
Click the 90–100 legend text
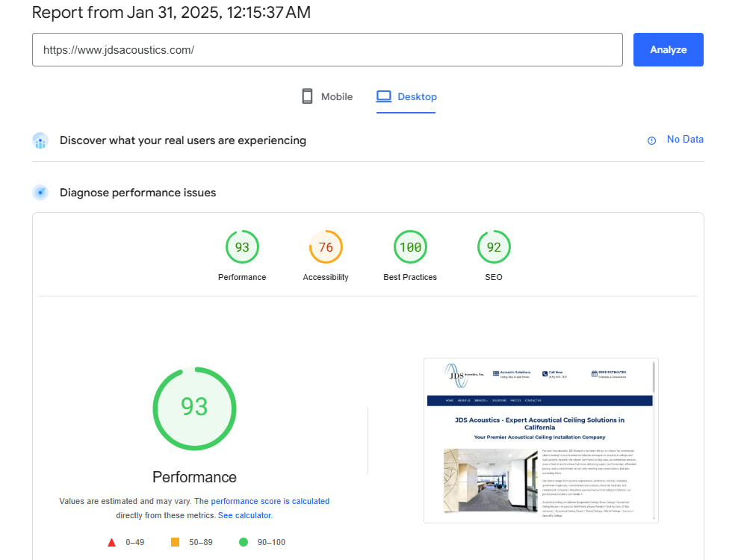[271, 542]
